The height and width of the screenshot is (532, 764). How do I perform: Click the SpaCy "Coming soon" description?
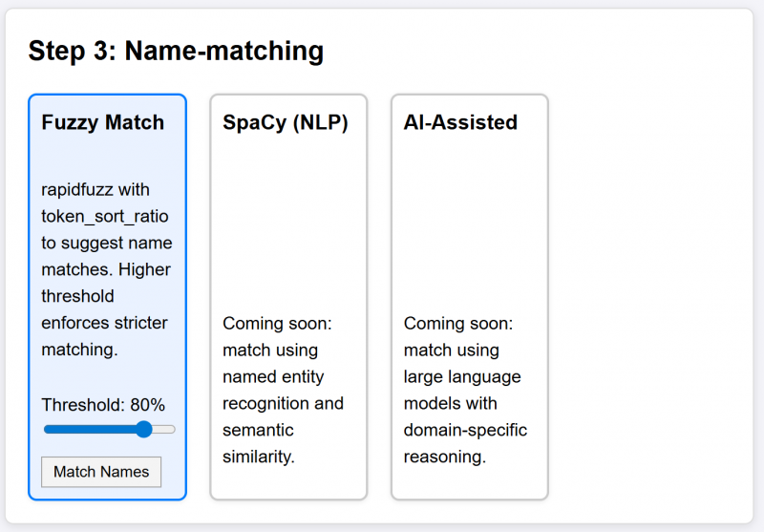click(x=283, y=390)
